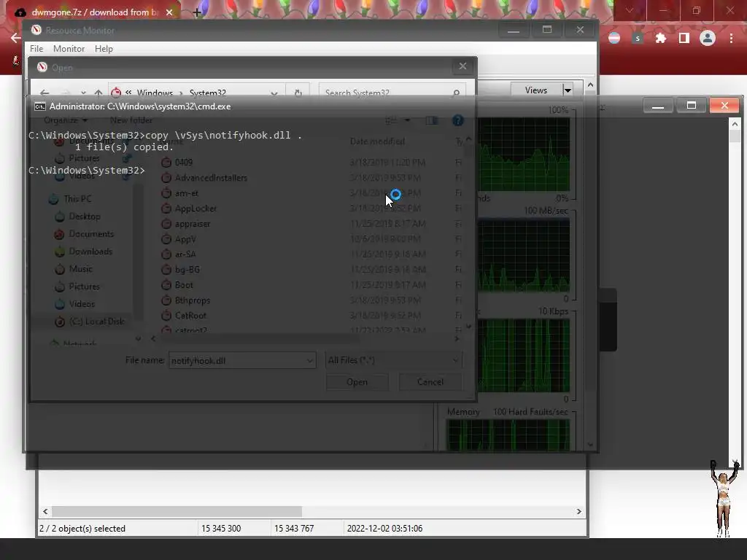Click the bg-BG folder icon

pos(166,270)
